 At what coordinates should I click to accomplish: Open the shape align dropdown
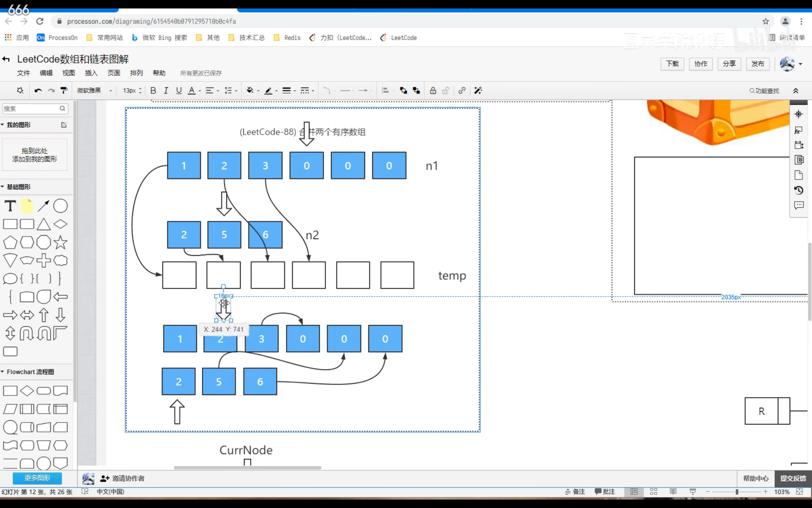388,90
